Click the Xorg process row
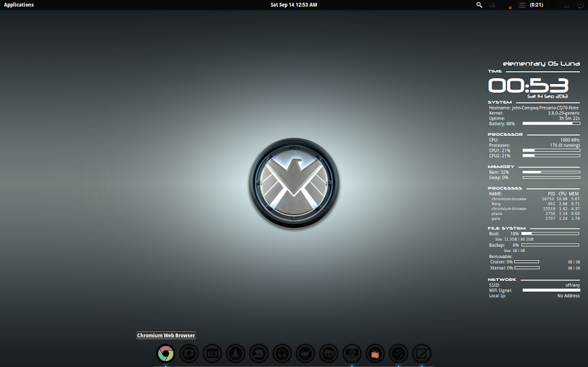The width and height of the screenshot is (588, 367). click(x=535, y=204)
